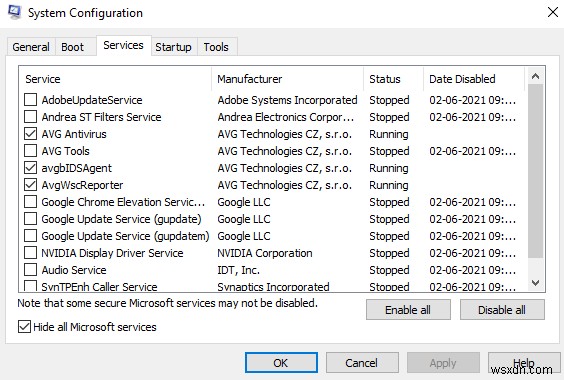Open the Tools tab
The width and height of the screenshot is (564, 380).
tap(216, 47)
